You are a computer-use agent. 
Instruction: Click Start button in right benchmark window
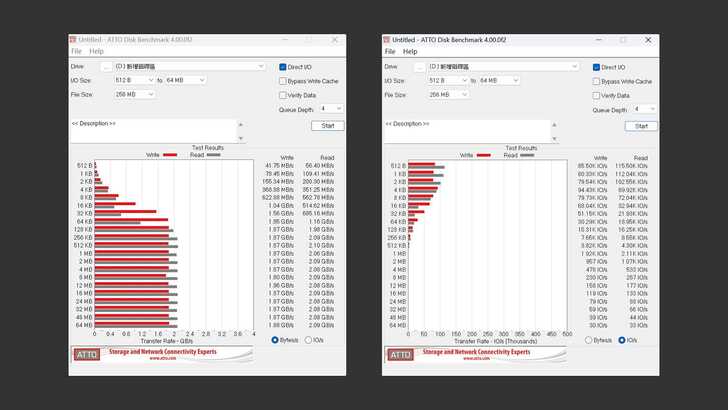[641, 126]
